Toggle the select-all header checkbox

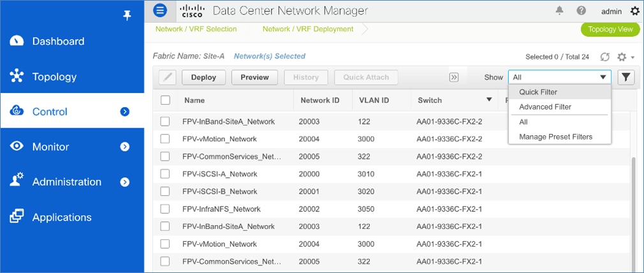[165, 100]
